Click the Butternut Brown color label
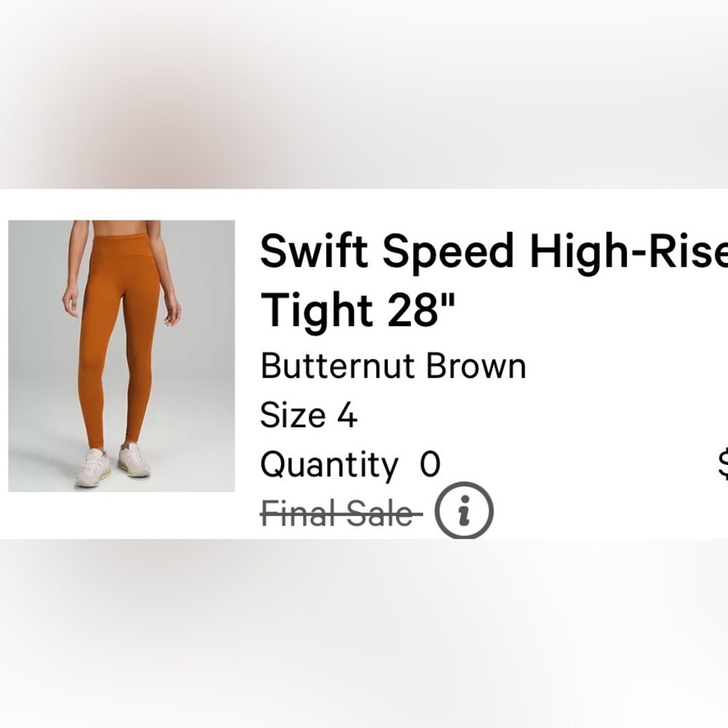Screen dimensions: 728x728 coord(393,365)
